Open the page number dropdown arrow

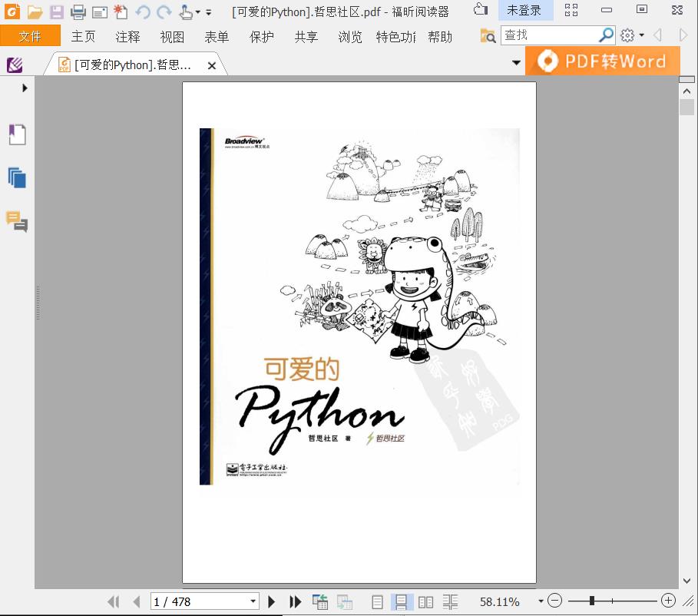click(x=253, y=601)
